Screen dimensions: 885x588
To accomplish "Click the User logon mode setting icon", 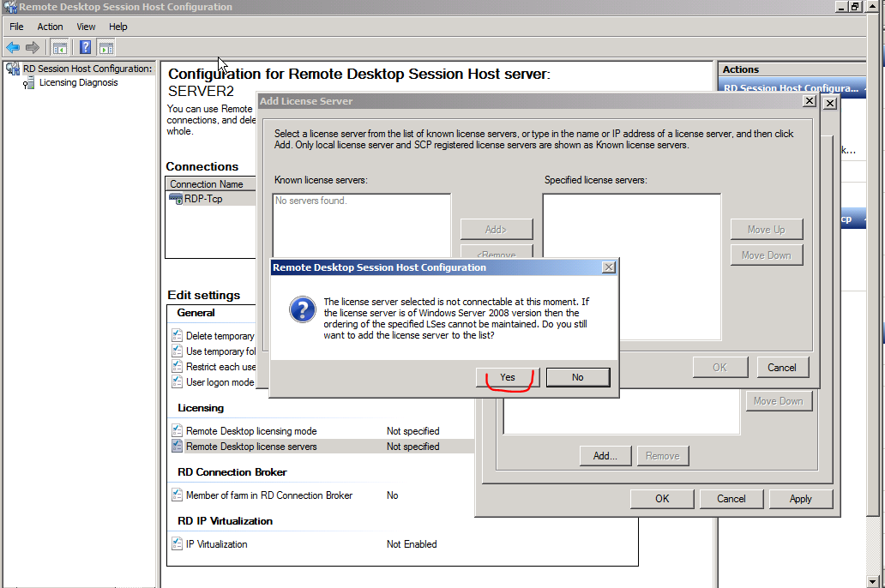I will pyautogui.click(x=178, y=381).
